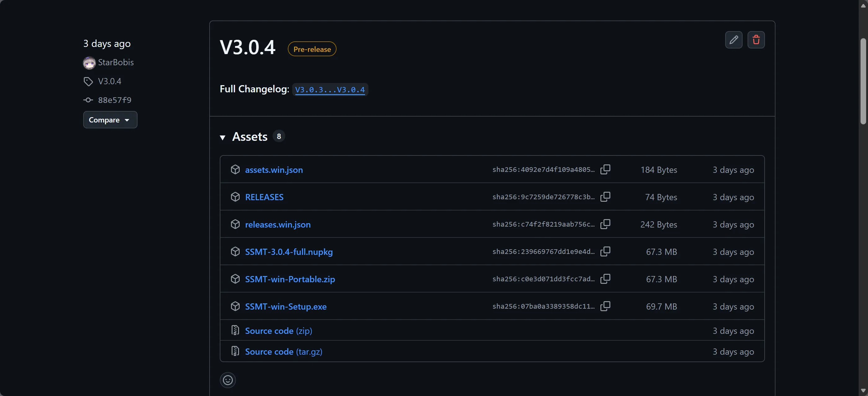Open StarBobis user profile
Screen dimensions: 868x396
click(115, 62)
